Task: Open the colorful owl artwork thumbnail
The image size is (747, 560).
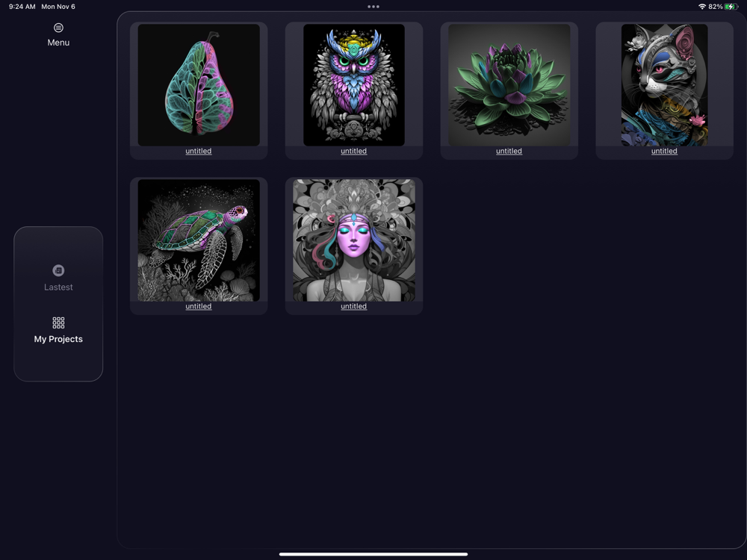Action: pos(354,85)
